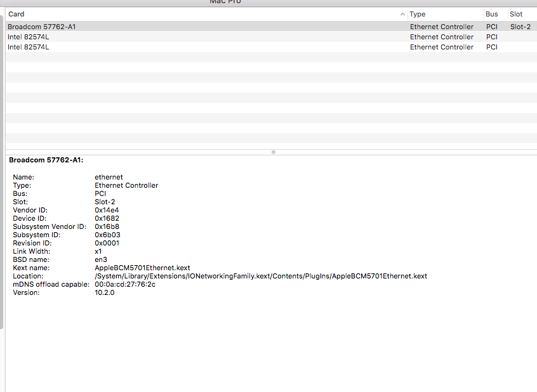Click the BSD name value en3

coord(101,259)
